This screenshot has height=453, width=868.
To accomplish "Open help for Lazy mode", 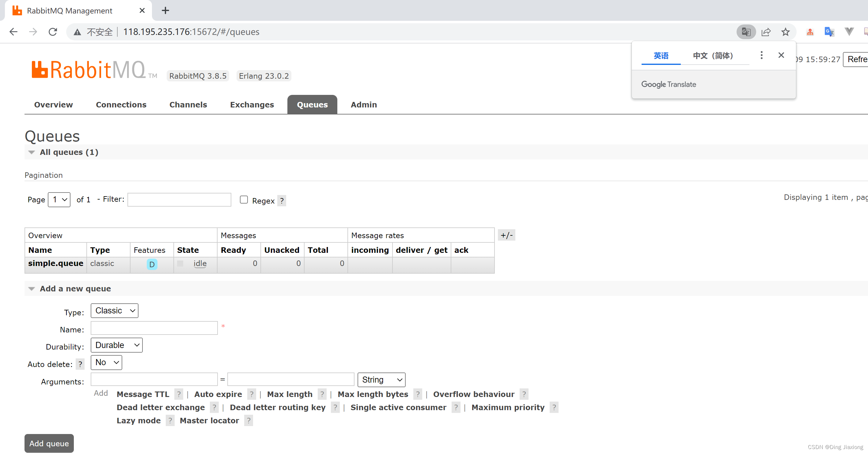I will tap(170, 420).
